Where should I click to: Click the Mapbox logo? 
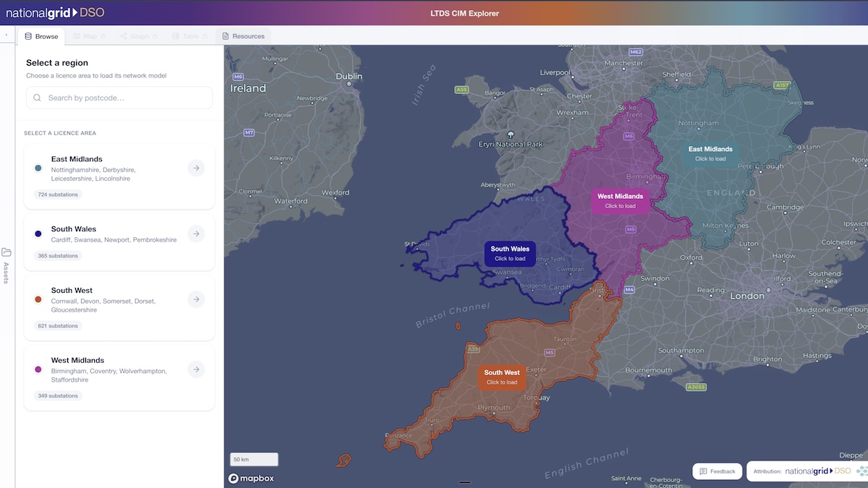[x=252, y=478]
